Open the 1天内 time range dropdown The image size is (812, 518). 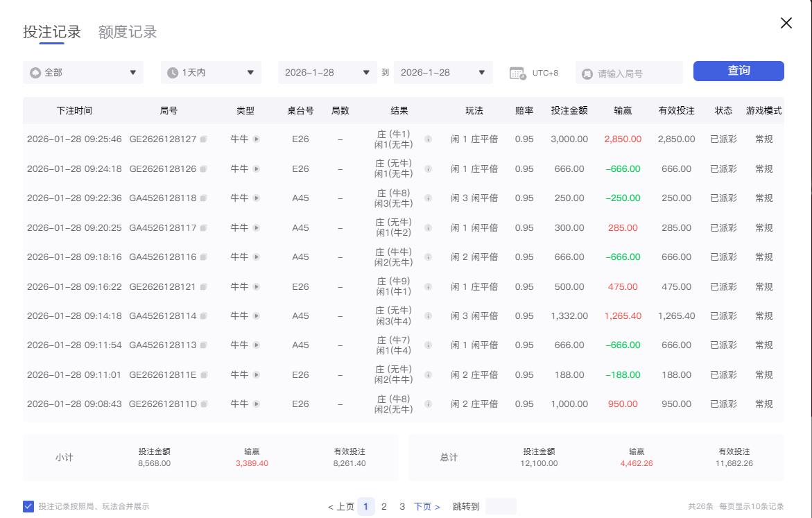pos(210,71)
